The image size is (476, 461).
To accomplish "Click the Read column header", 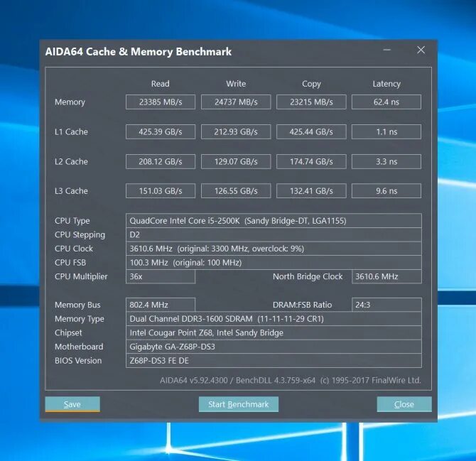I will 161,84.
